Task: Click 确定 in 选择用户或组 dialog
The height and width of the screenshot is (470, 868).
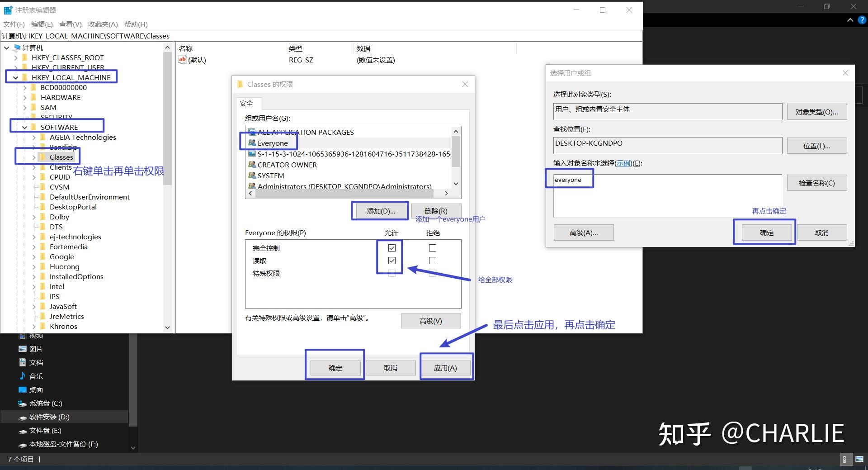Action: 767,233
